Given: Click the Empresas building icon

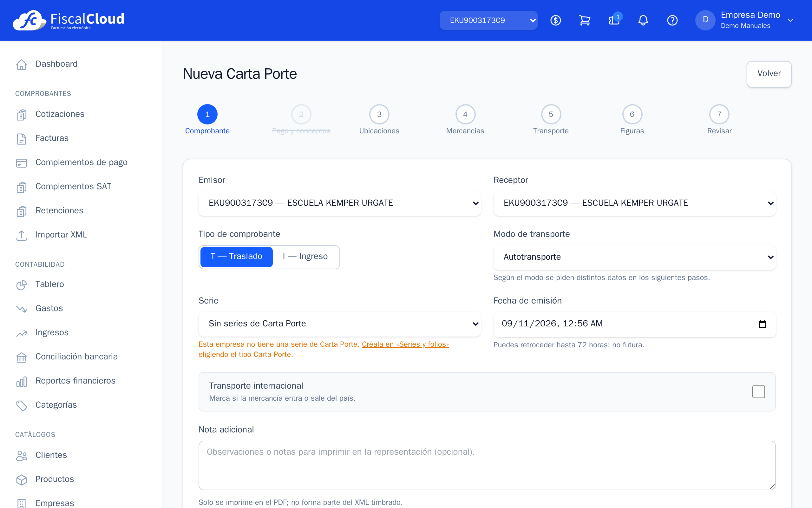Looking at the screenshot, I should pyautogui.click(x=22, y=503).
